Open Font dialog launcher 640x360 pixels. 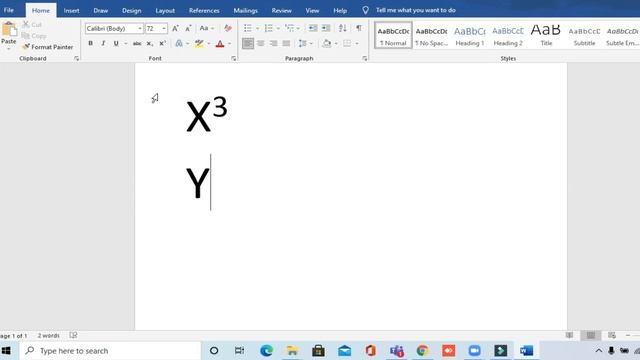pyautogui.click(x=233, y=58)
